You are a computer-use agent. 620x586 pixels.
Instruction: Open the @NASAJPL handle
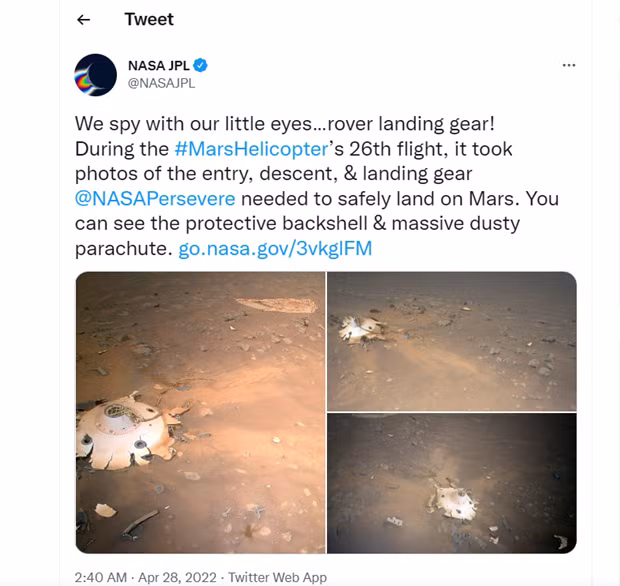161,83
